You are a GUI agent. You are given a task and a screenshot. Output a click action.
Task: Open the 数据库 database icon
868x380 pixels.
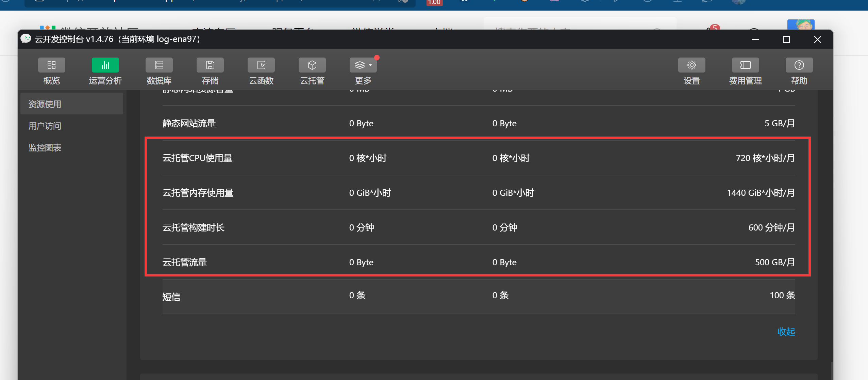tap(159, 65)
